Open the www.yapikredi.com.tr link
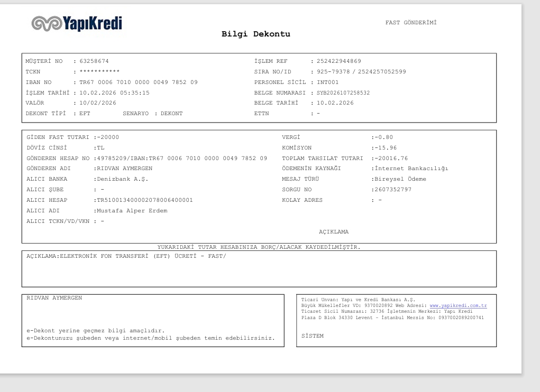The image size is (540, 392). [458, 305]
